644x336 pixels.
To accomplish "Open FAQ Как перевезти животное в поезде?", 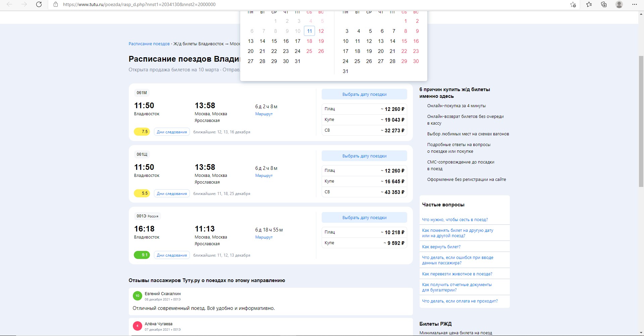I will click(x=457, y=274).
